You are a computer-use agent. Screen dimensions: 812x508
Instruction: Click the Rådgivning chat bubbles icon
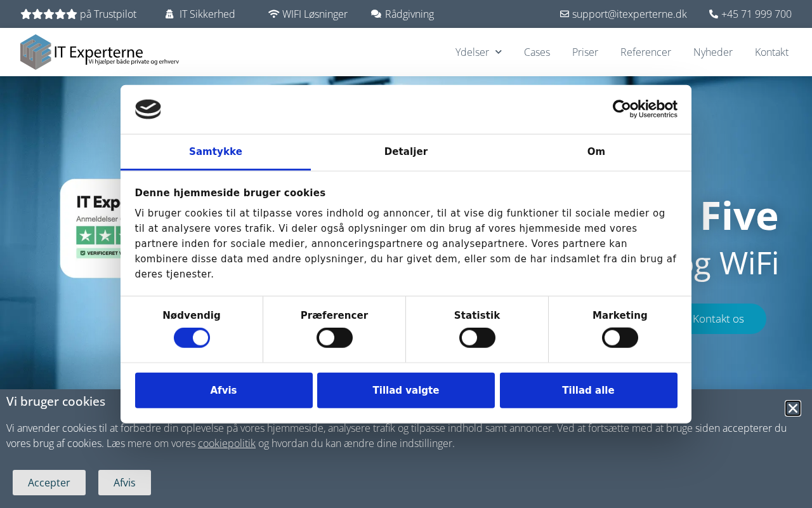click(376, 14)
